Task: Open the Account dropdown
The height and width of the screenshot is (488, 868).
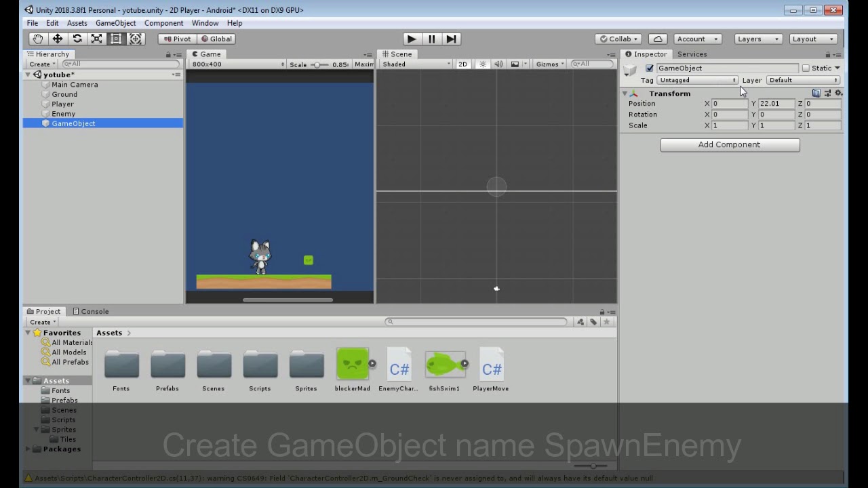Action: (x=696, y=39)
